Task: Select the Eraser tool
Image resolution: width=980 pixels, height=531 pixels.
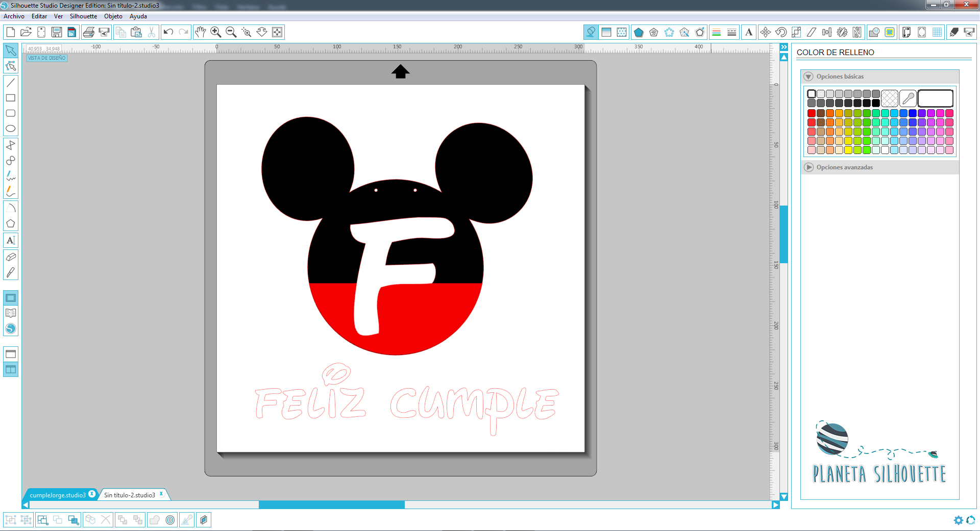Action: click(x=11, y=257)
